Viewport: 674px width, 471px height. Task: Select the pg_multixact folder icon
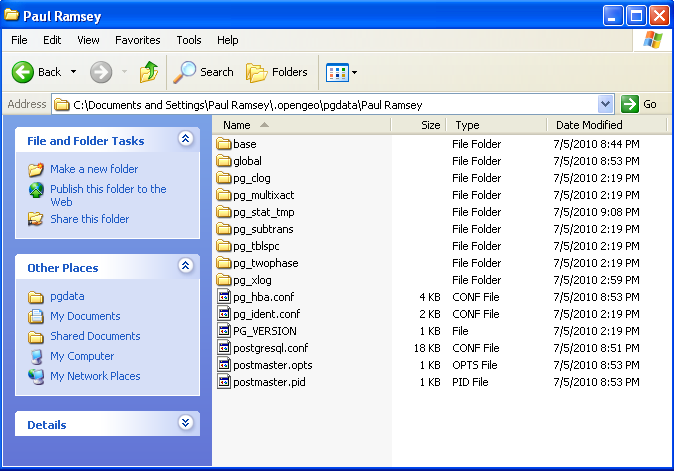pos(224,195)
